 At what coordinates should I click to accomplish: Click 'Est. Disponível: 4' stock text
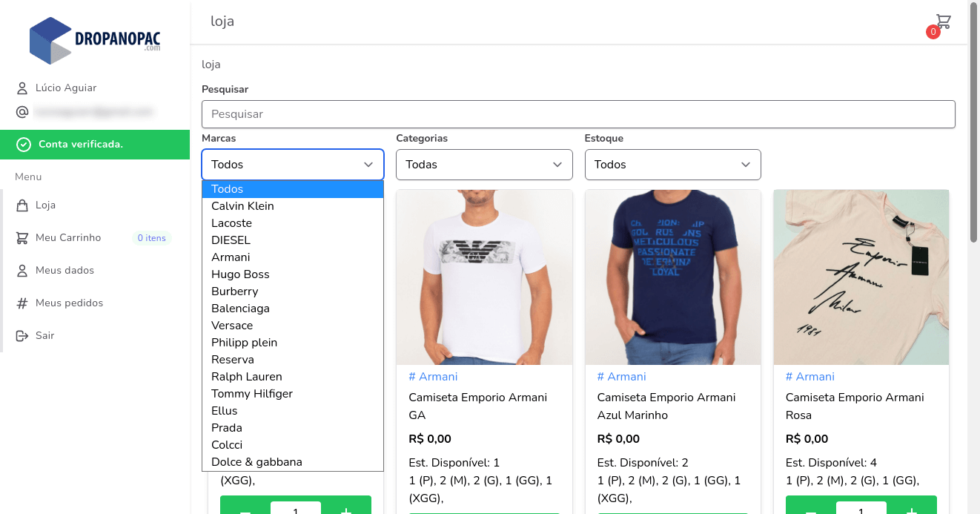pos(831,463)
